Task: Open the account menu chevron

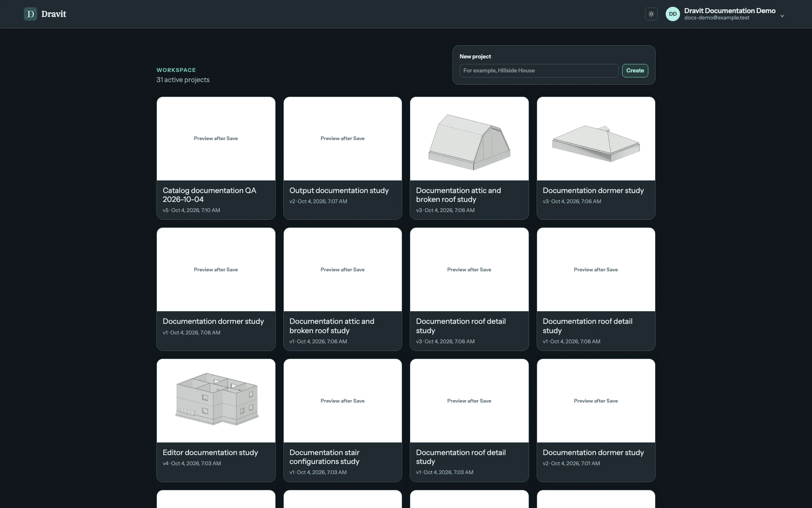Action: tap(782, 16)
